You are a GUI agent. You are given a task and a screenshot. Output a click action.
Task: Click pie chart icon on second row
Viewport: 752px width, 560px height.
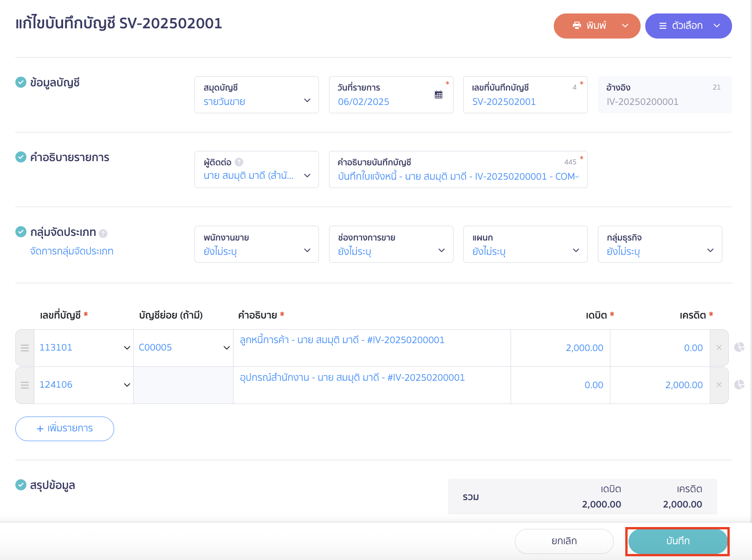(739, 384)
